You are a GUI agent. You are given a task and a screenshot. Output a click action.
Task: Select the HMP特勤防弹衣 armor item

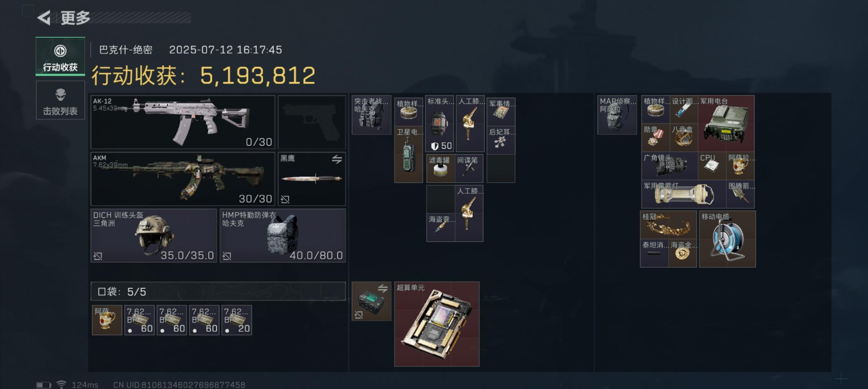click(283, 236)
